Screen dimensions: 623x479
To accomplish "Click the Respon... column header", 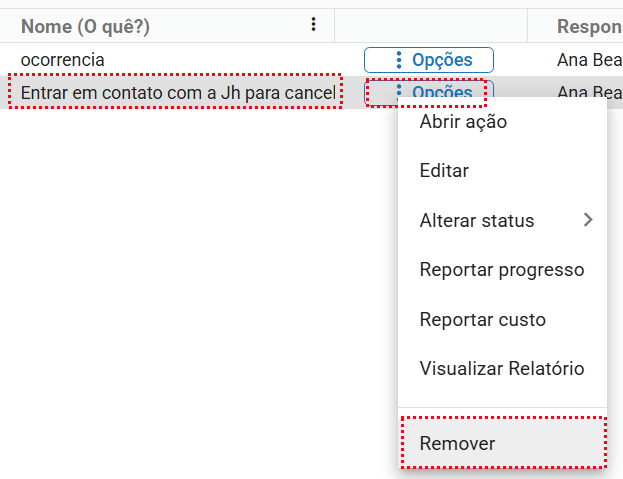I will 589,26.
